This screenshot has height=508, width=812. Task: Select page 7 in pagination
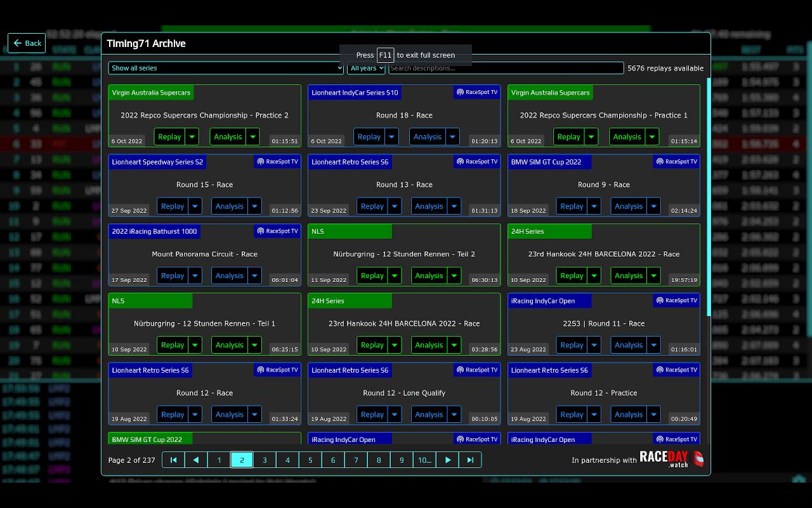point(356,460)
